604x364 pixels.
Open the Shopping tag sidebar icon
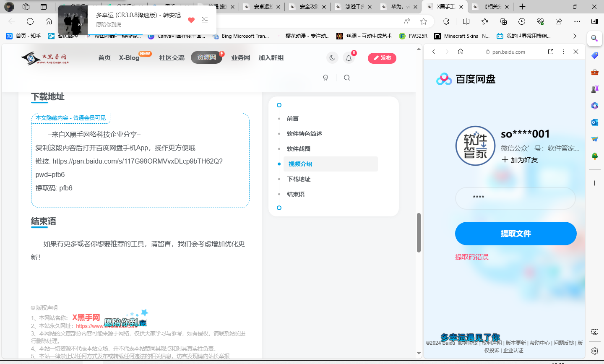[x=594, y=55]
